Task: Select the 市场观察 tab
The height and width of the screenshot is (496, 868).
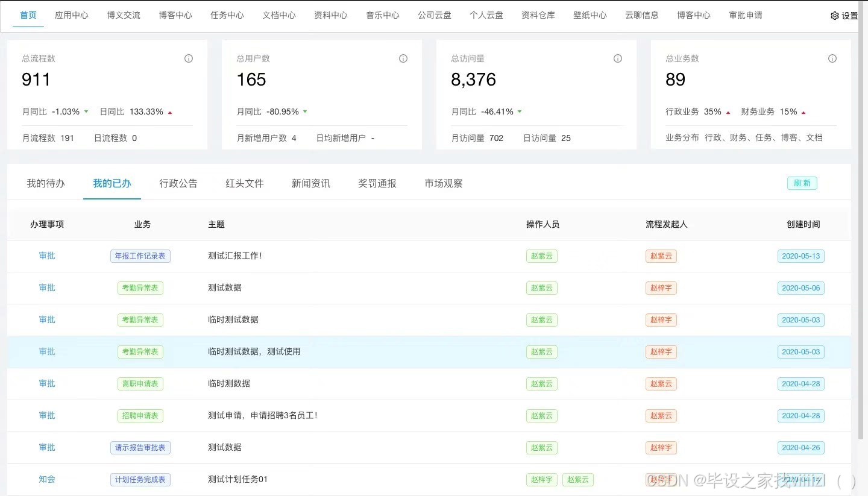Action: pos(443,183)
